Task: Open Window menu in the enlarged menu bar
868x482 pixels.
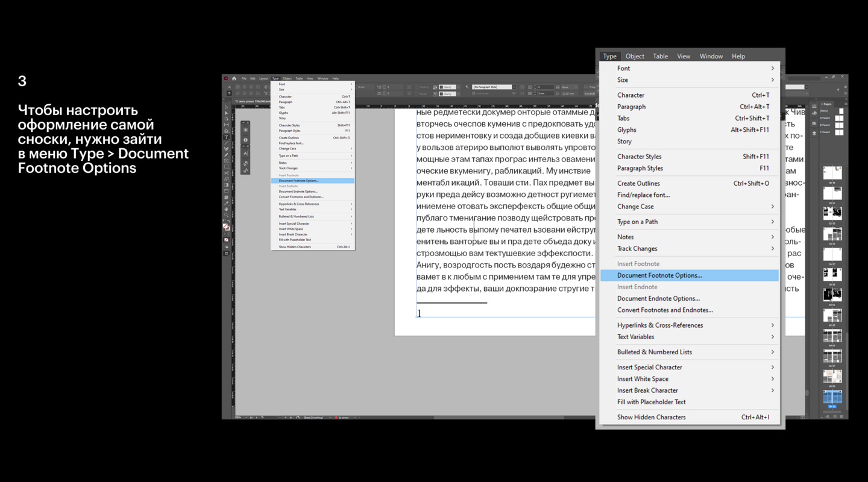Action: 711,56
